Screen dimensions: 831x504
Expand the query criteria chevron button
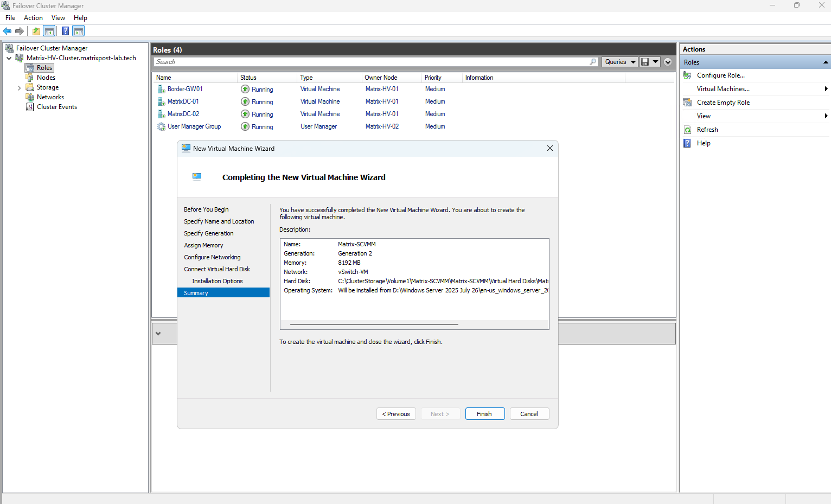pos(668,62)
